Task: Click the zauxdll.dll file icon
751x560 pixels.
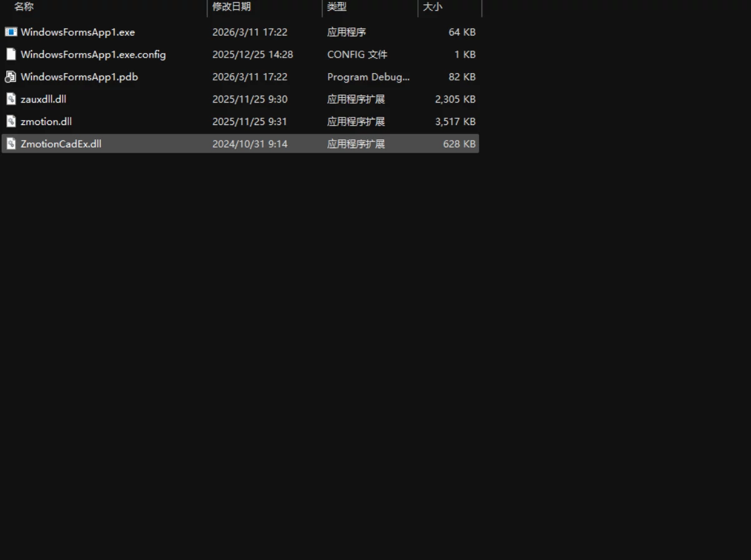Action: (11, 99)
